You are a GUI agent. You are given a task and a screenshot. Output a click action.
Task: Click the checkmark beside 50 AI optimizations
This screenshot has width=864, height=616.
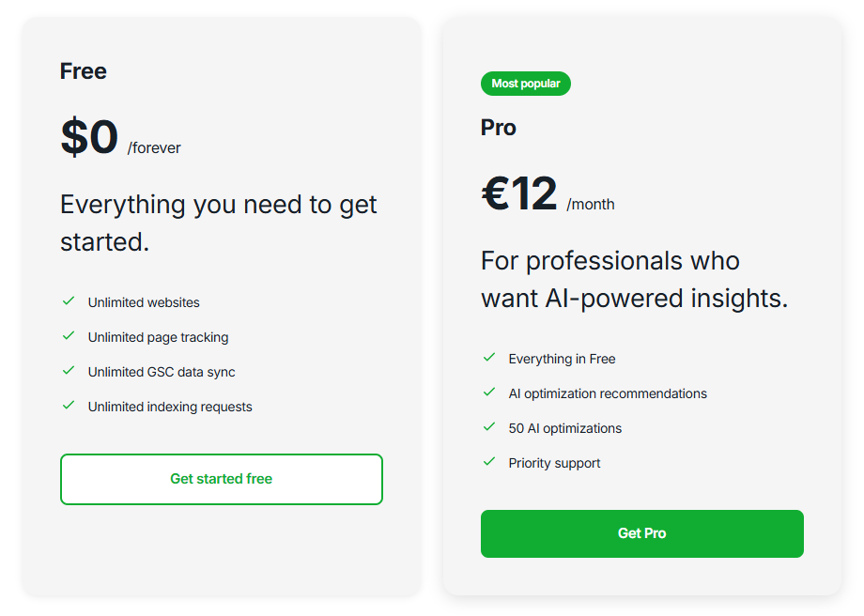point(489,428)
